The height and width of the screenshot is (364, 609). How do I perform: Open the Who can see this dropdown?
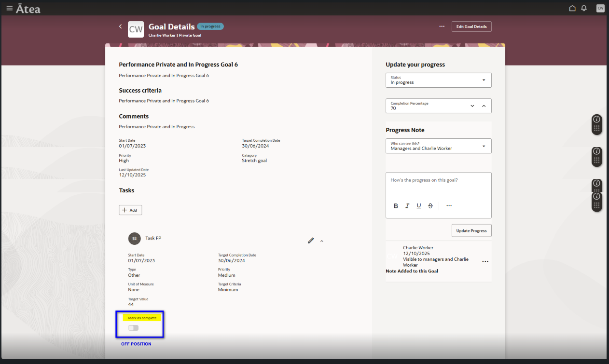(439, 146)
